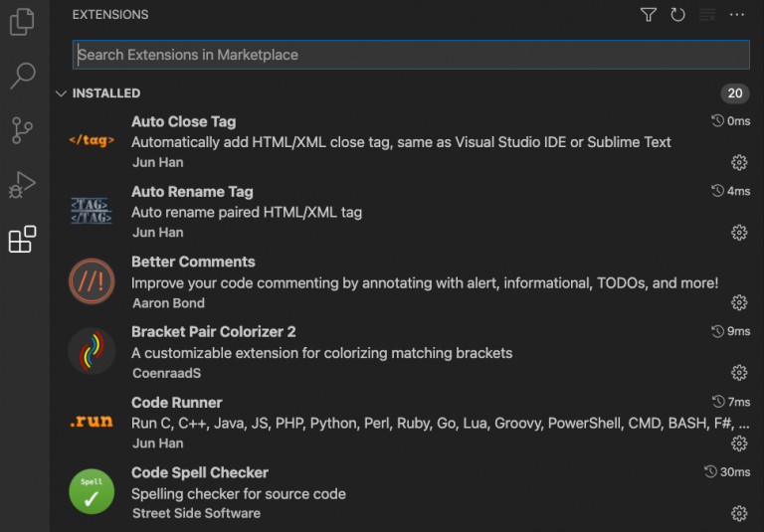The image size is (764, 532).
Task: Select the Code Spell Checker extension
Action: coord(200,472)
